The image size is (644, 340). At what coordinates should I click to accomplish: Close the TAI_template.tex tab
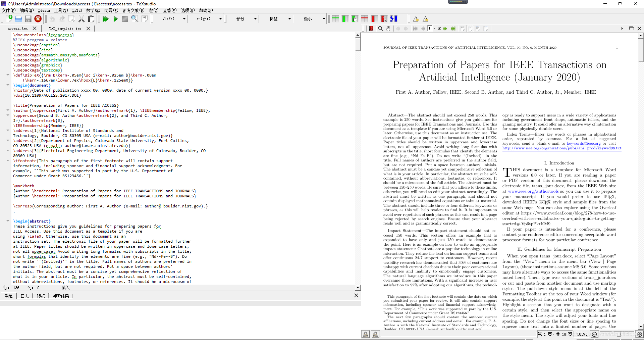(88, 29)
